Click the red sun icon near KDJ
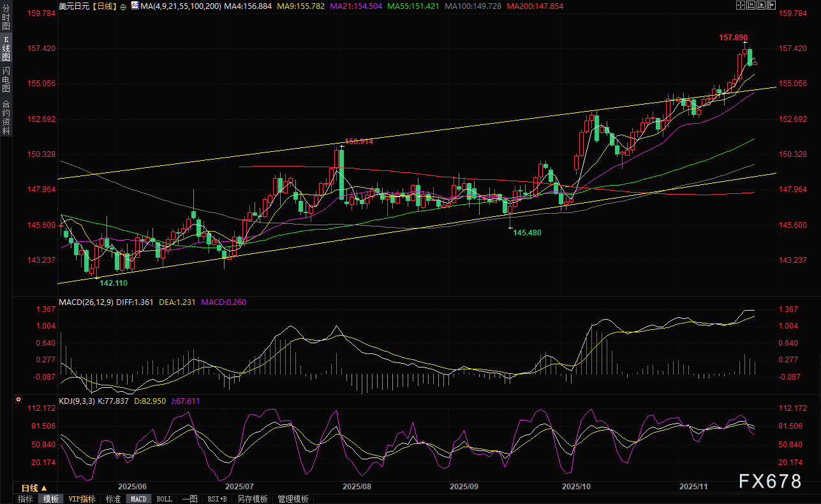This screenshot has width=821, height=504. tap(18, 401)
